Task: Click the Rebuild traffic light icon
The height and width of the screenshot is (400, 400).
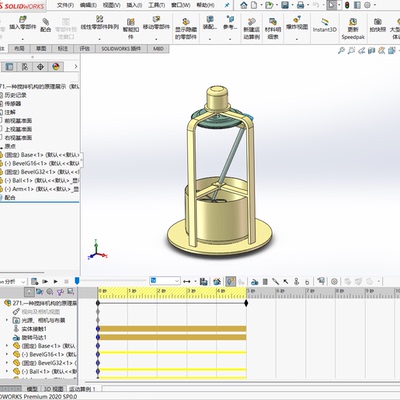Action: (x=347, y=5)
